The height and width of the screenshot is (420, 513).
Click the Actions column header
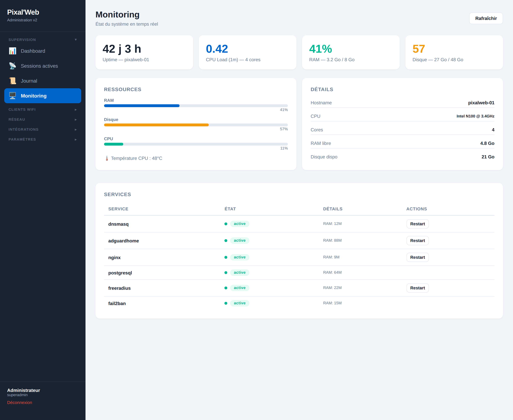click(x=417, y=209)
